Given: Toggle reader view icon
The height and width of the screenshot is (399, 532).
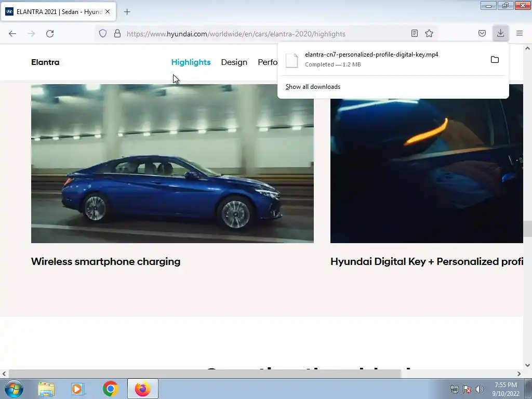Looking at the screenshot, I should [x=414, y=33].
